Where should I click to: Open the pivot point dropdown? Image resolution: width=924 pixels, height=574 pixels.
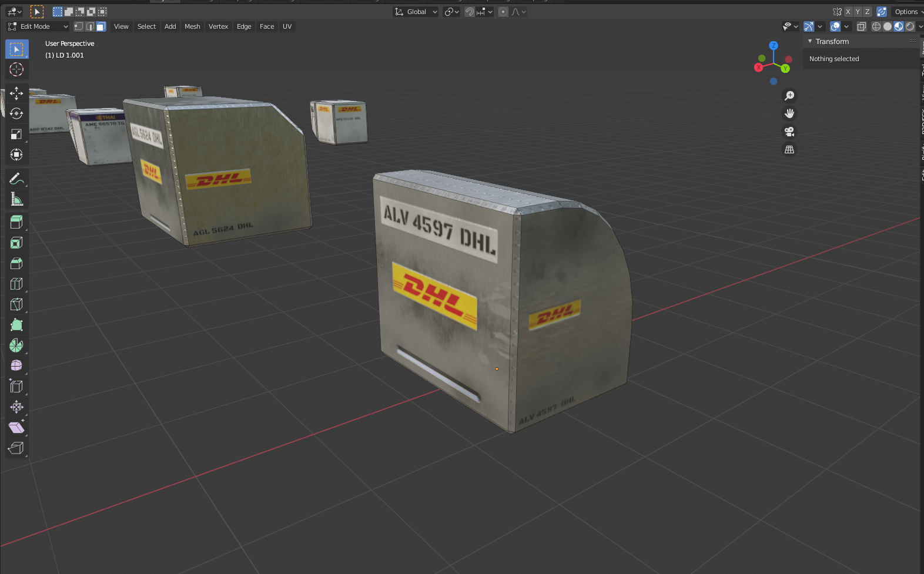point(451,12)
